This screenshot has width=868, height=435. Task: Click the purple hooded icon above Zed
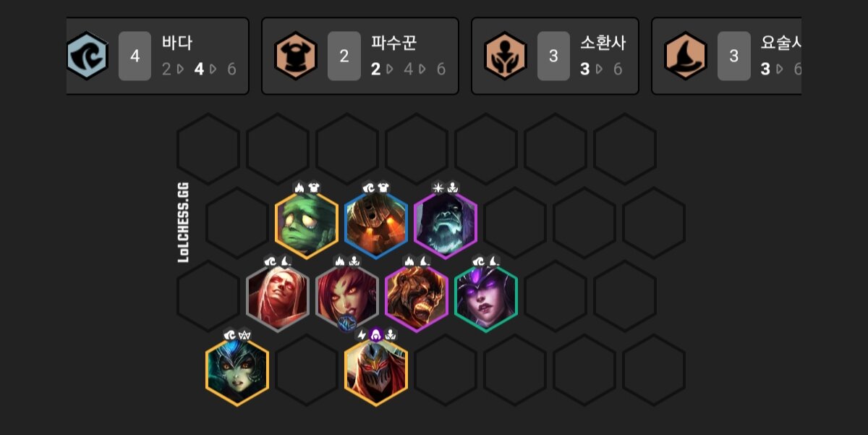pyautogui.click(x=376, y=334)
